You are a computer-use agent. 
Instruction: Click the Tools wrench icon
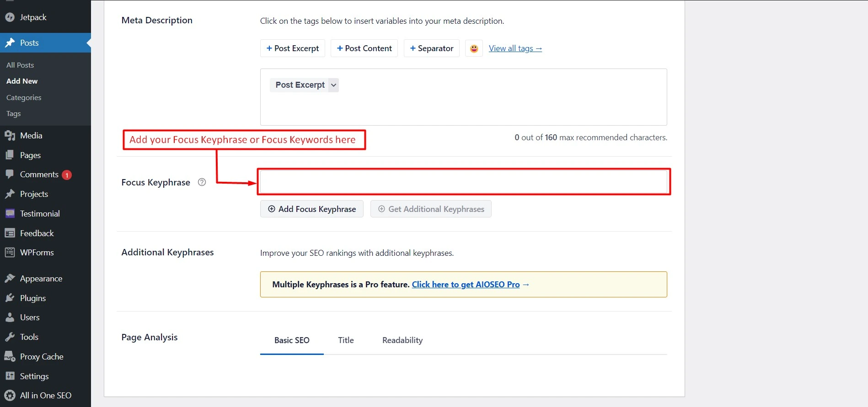[x=10, y=337]
